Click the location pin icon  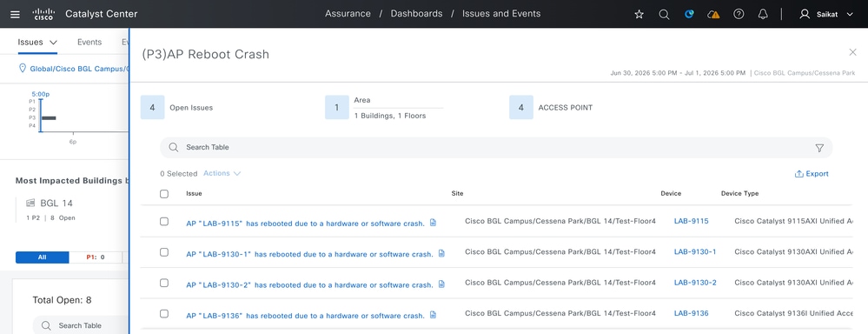(23, 69)
